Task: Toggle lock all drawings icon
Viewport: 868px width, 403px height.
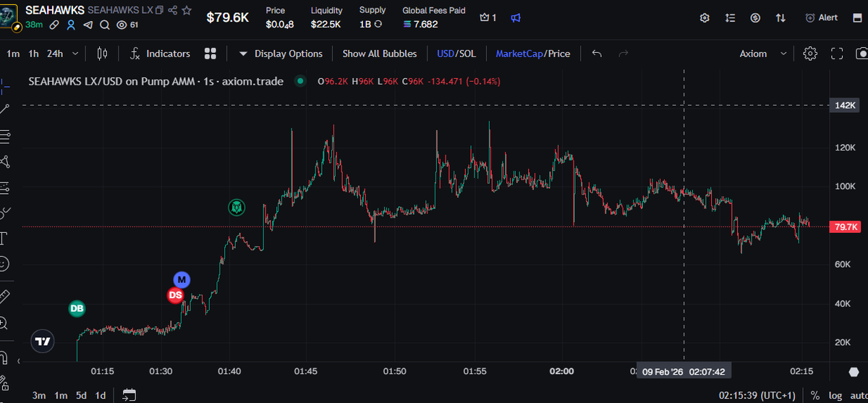Action: pos(4,383)
